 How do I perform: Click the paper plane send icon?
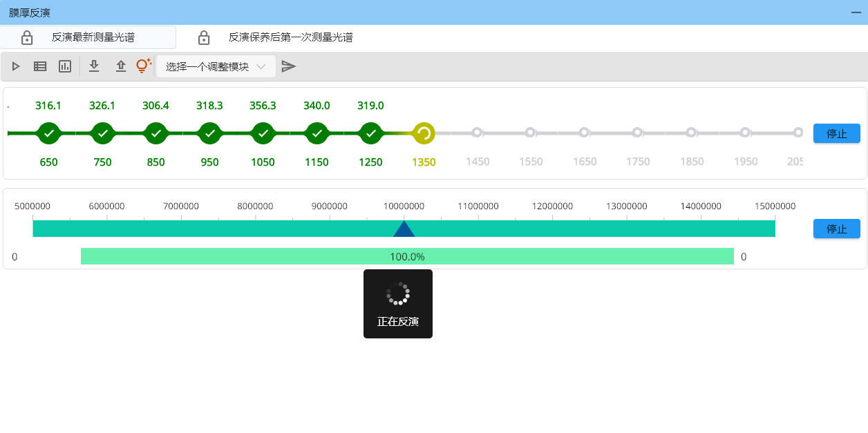(x=289, y=66)
